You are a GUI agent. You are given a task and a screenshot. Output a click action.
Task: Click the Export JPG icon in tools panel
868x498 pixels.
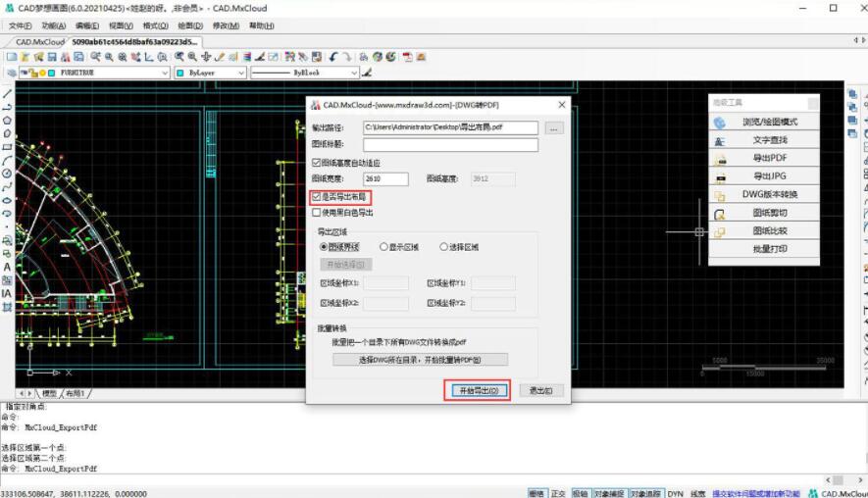click(720, 176)
